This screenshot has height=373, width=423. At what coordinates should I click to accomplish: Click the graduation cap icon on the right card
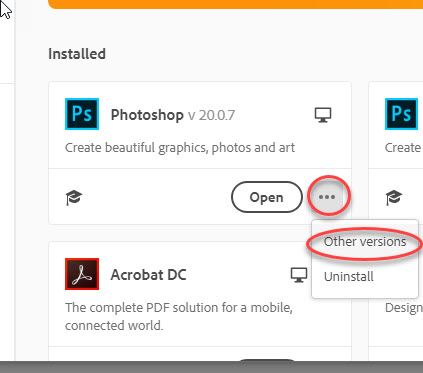394,198
